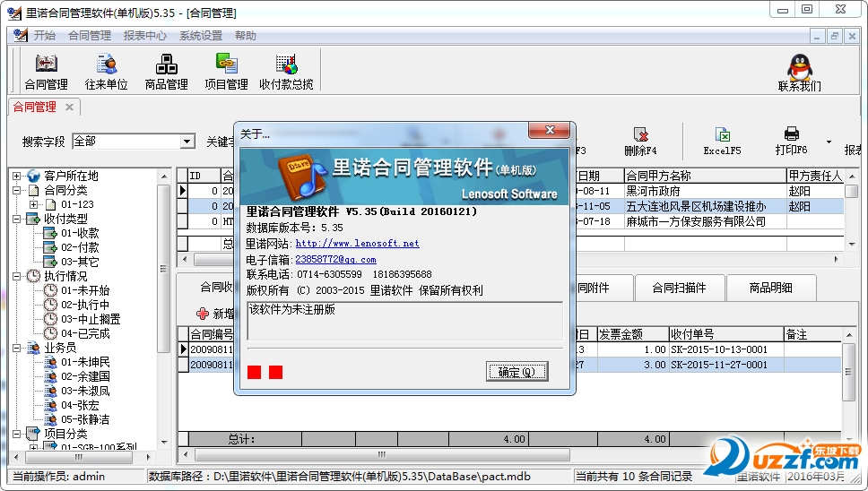The image size is (868, 491).
Task: Close the 合同管理 document tab
Action: (69, 107)
